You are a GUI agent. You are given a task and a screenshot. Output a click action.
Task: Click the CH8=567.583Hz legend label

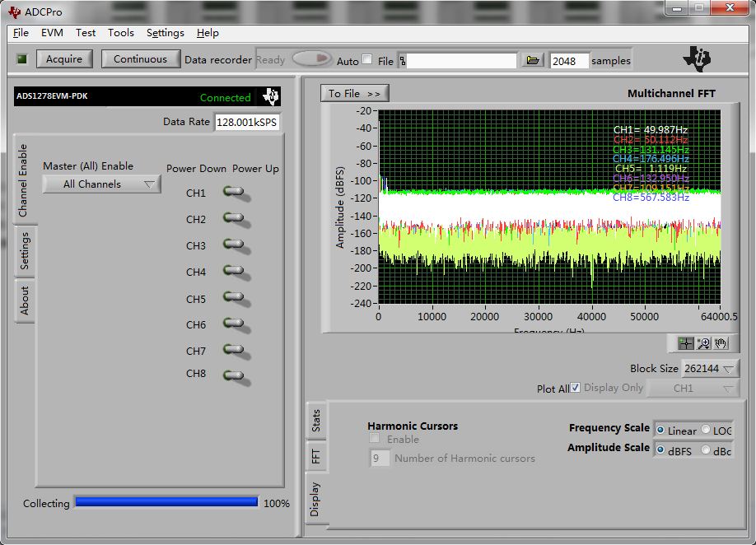coord(651,197)
